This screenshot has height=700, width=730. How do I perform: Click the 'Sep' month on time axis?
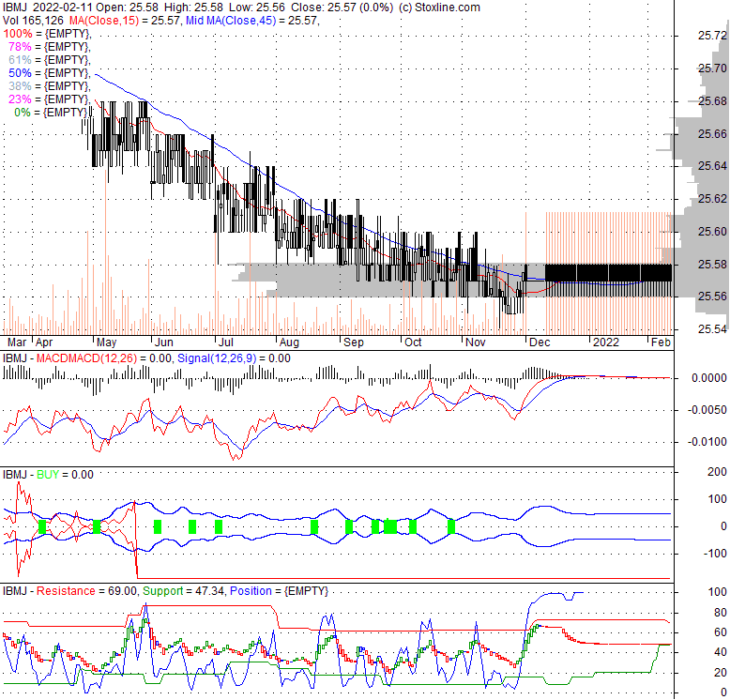354,342
